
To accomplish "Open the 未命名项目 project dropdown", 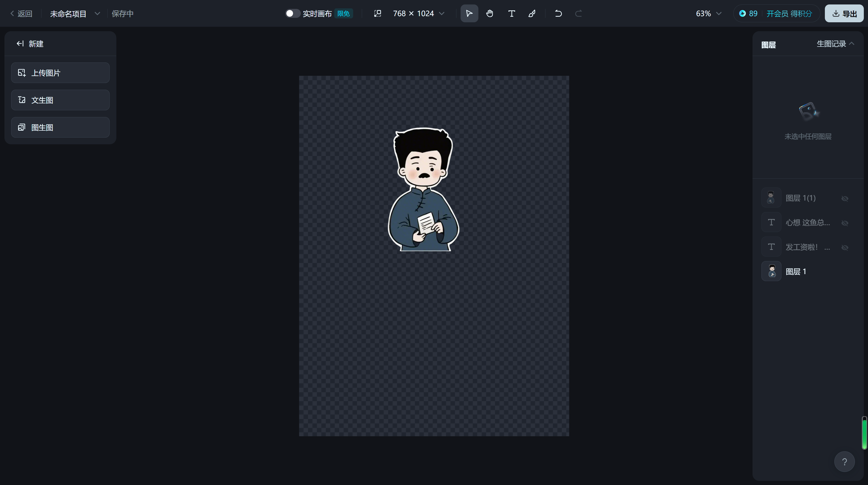I will click(x=97, y=13).
